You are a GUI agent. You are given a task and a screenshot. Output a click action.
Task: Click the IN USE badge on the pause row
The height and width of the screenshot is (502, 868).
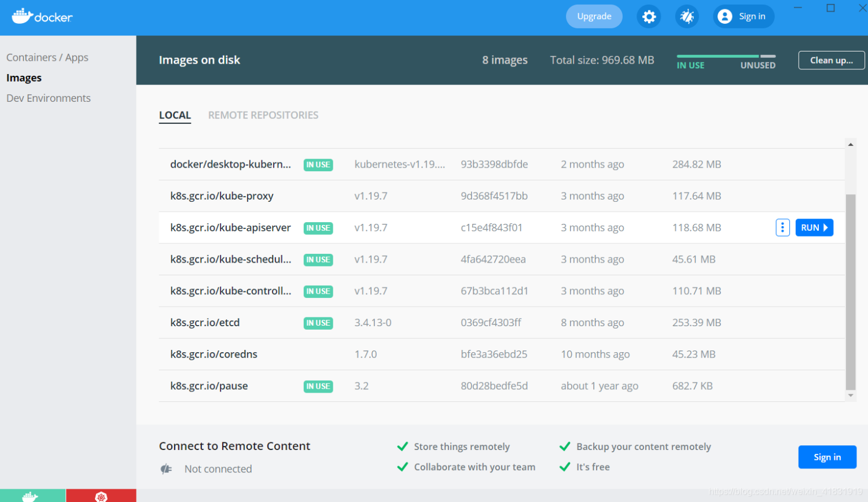pyautogui.click(x=318, y=386)
